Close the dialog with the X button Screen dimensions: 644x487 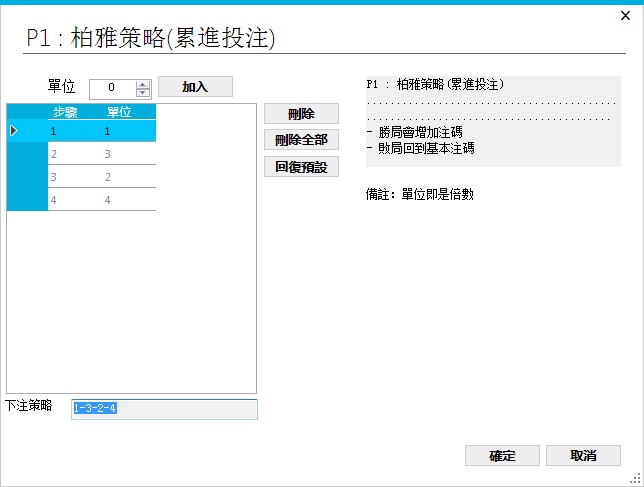[625, 15]
